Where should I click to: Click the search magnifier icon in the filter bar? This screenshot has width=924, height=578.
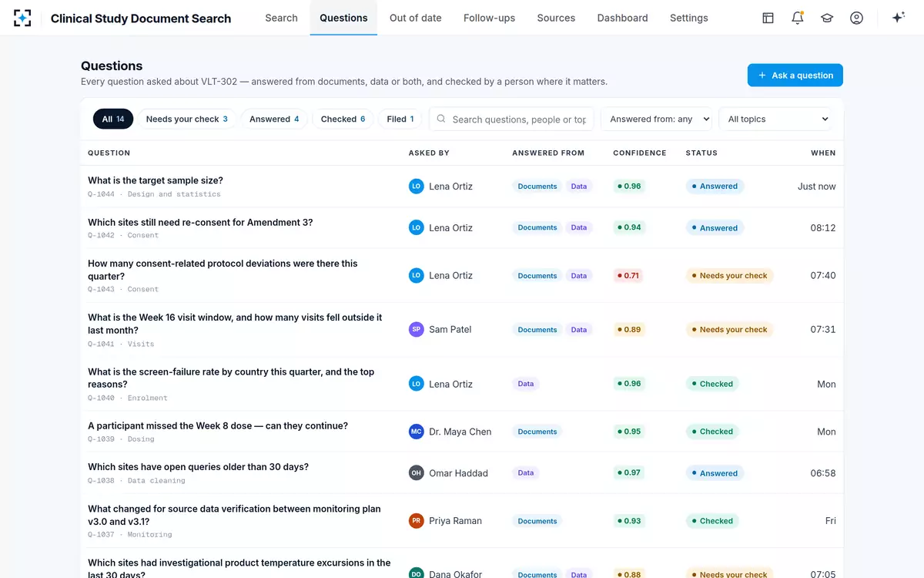441,119
